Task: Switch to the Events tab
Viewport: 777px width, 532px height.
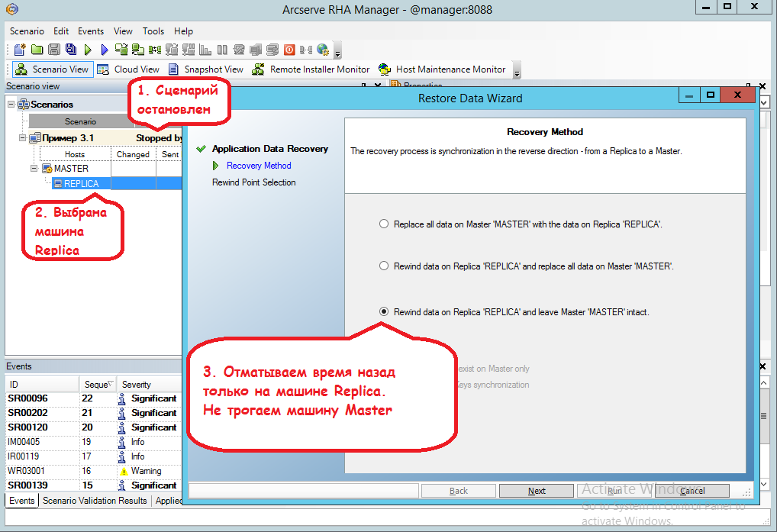Action: 22,501
